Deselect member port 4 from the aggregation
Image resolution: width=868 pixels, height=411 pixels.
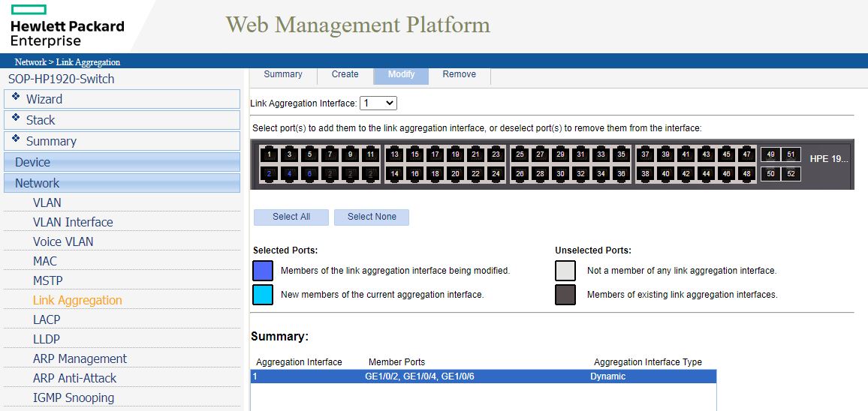(x=289, y=174)
